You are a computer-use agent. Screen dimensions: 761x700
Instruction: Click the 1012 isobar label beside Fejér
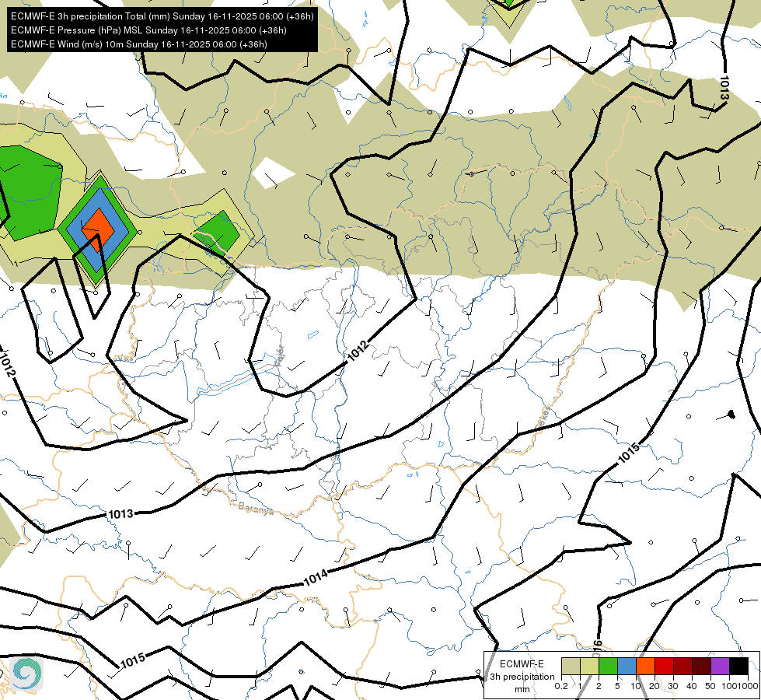pyautogui.click(x=358, y=351)
